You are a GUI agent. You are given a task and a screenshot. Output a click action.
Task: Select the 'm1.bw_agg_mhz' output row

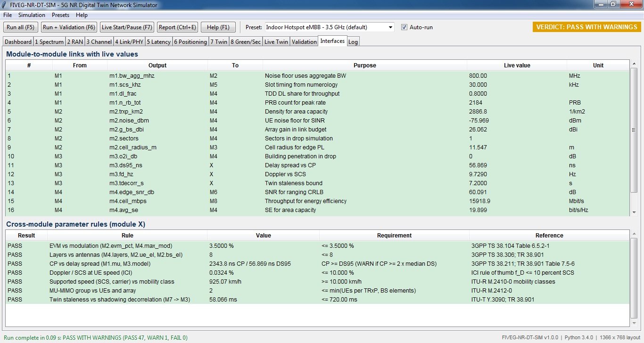[x=318, y=75]
